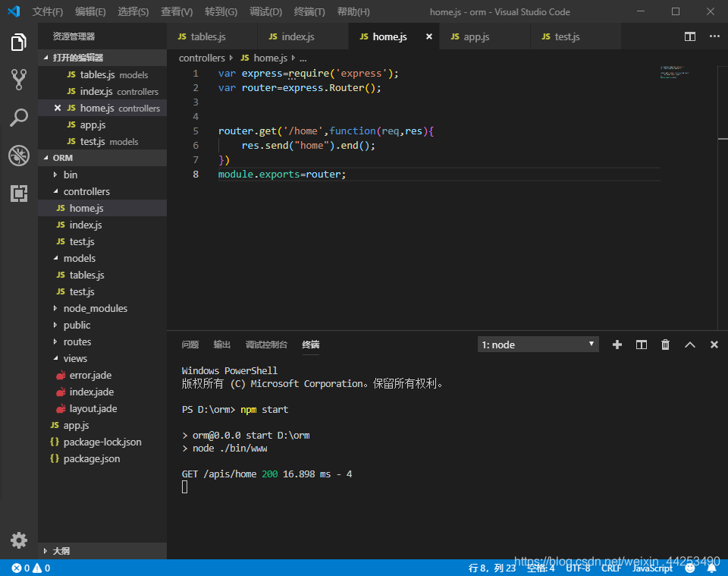
Task: Close the terminal panel
Action: point(714,345)
